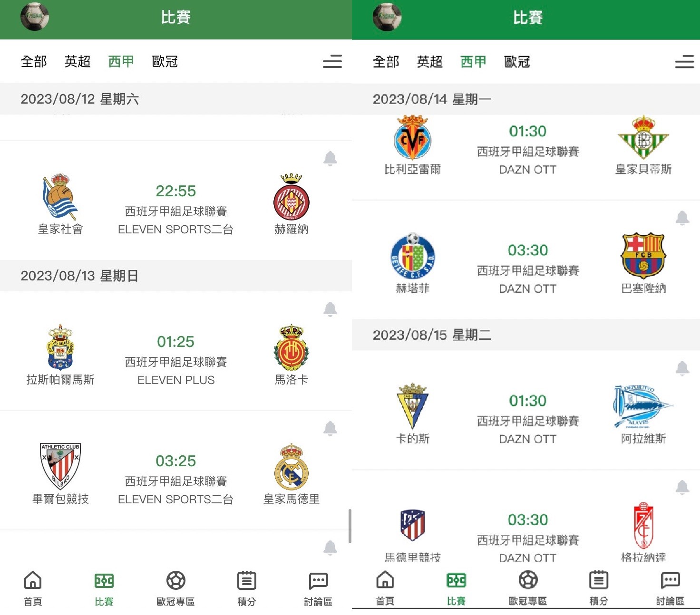The width and height of the screenshot is (700, 615).
Task: Toggle bell alert for 卡的斯 vs 阿拉維斯
Action: pos(682,368)
